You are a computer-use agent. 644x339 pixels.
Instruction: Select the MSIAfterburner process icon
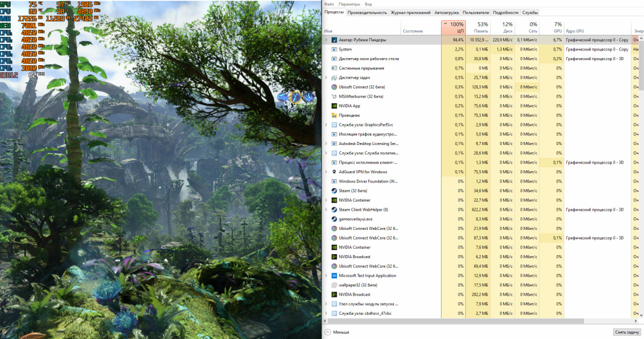tap(334, 96)
